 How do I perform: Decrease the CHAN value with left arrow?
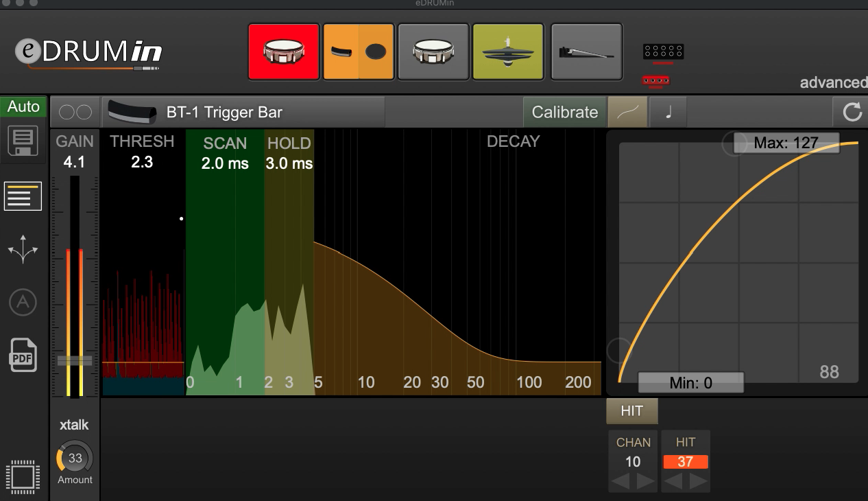620,482
